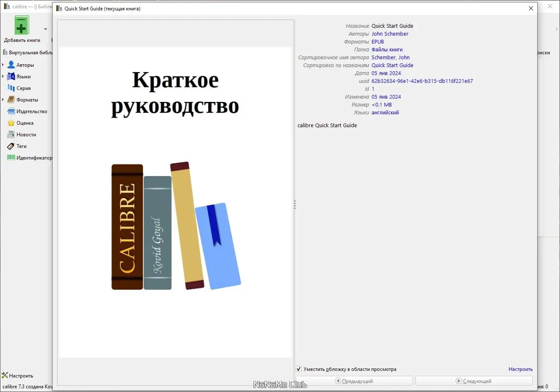The width and height of the screenshot is (560, 392).
Task: Click the Identifiers barcode icon
Action: [x=11, y=157]
